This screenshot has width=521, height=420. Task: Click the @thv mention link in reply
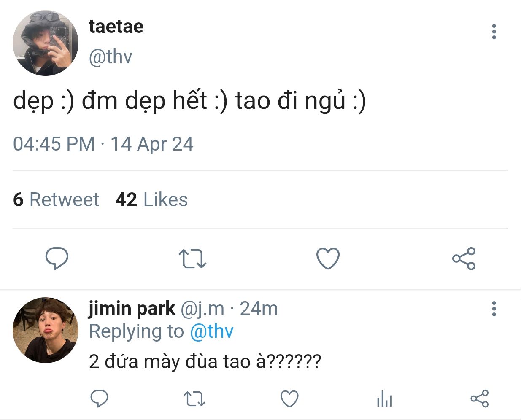point(211,331)
